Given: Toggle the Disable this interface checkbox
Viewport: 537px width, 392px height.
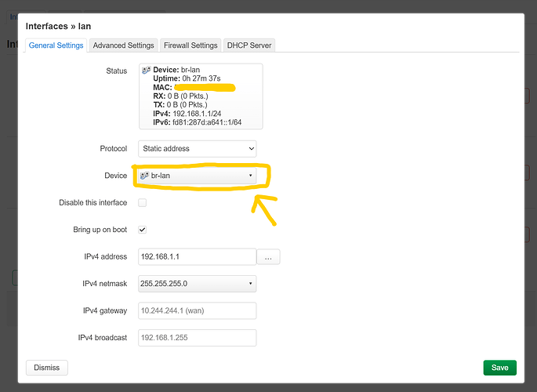Looking at the screenshot, I should (142, 203).
